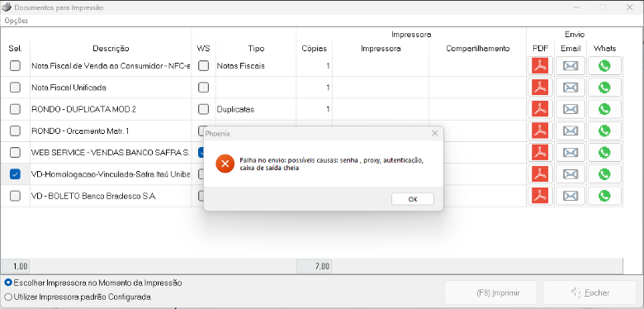Close the Phoenix error dialog

(x=434, y=134)
